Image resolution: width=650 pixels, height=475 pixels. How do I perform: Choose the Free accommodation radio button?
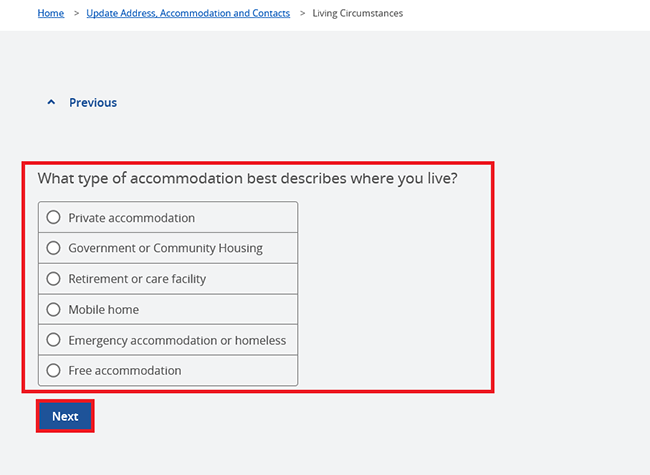tap(54, 371)
